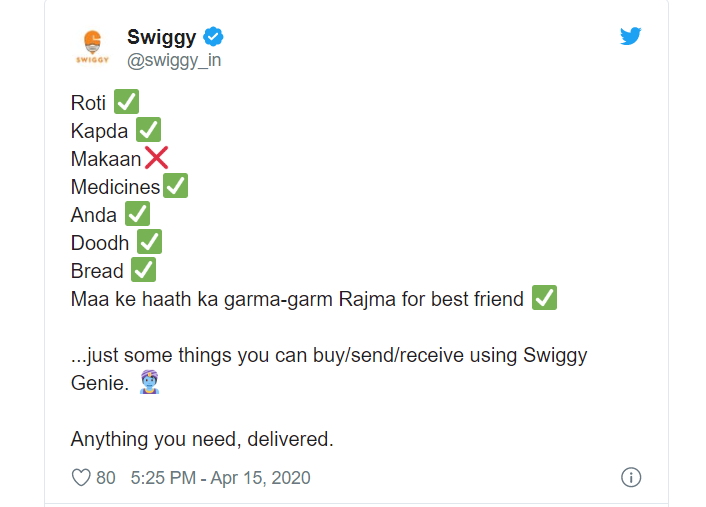Click the check mark next to Kapda
The height and width of the screenshot is (507, 706).
click(x=148, y=129)
